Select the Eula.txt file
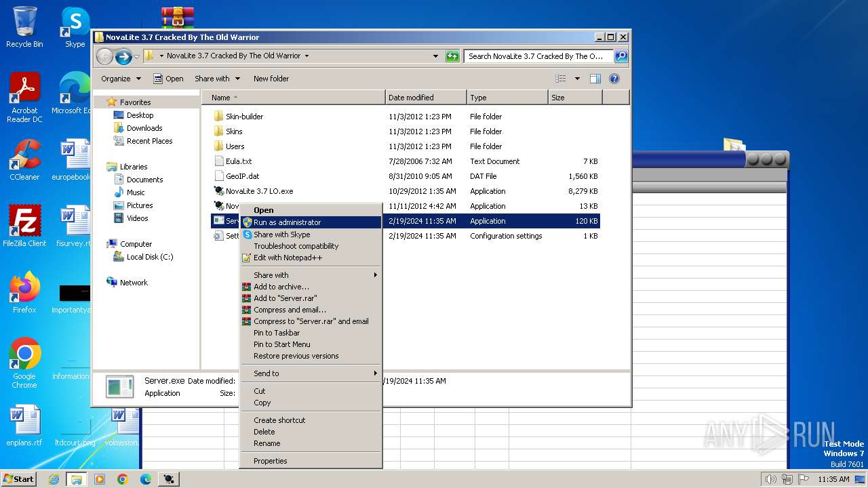The height and width of the screenshot is (488, 868). (233, 161)
